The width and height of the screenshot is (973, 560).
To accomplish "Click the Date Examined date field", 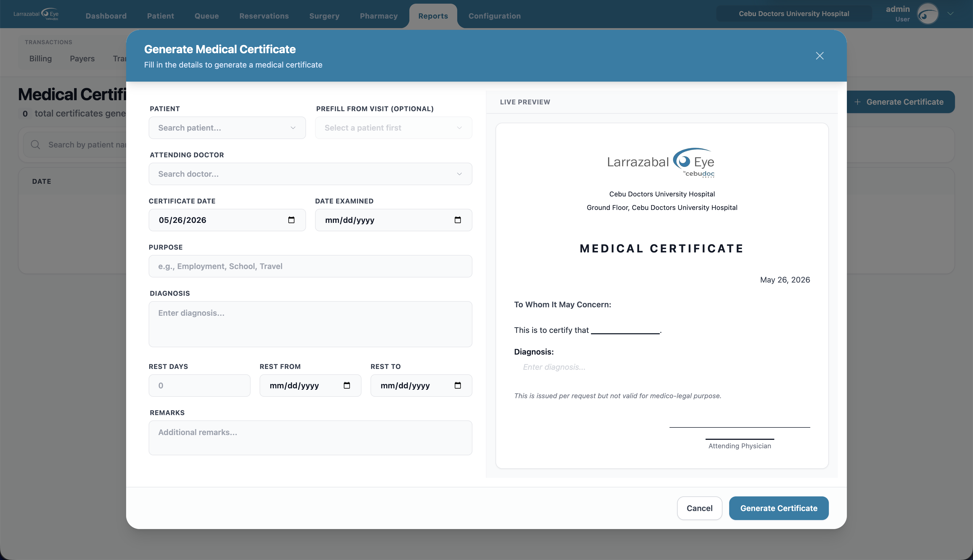I will coord(393,220).
